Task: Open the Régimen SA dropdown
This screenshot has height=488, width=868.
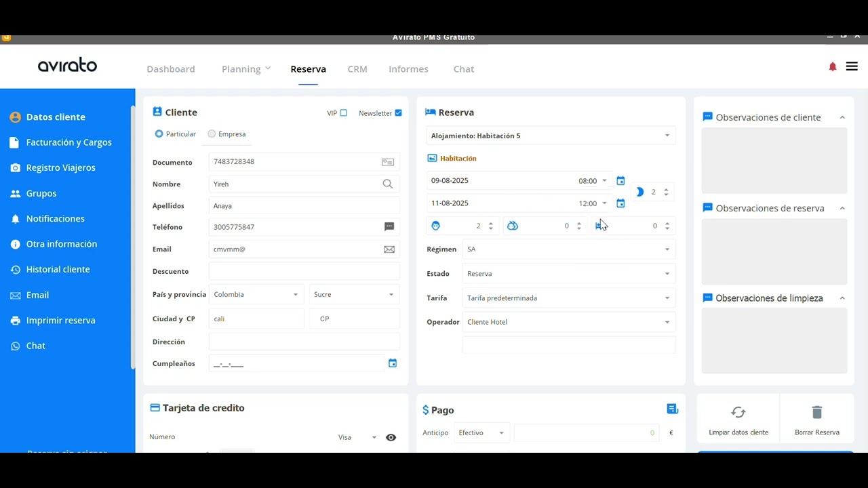Action: click(x=568, y=249)
